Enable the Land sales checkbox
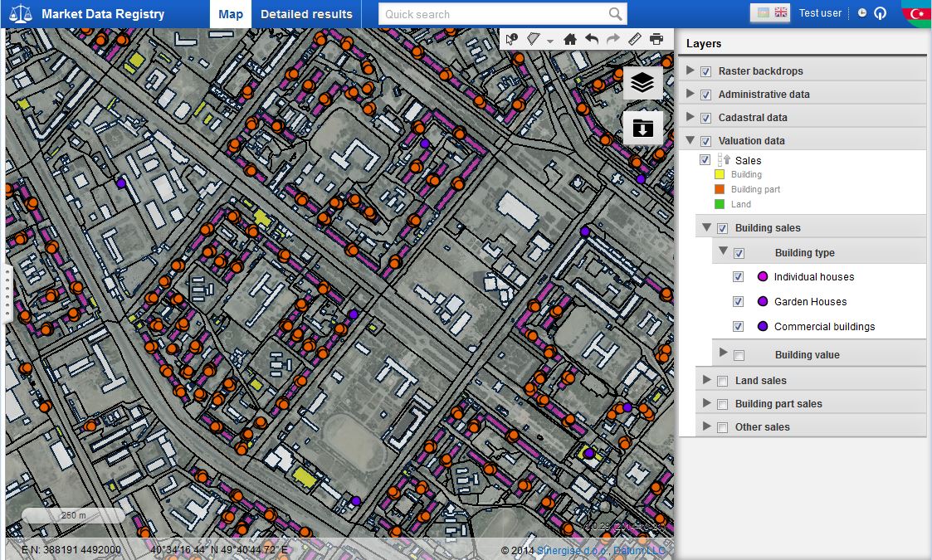 click(722, 381)
